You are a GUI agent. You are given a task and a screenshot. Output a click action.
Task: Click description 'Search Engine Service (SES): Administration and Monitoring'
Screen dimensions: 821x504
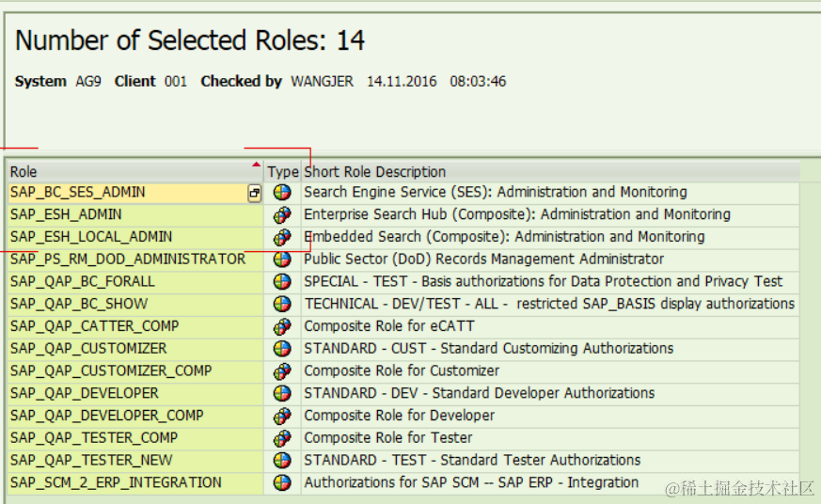coord(496,192)
